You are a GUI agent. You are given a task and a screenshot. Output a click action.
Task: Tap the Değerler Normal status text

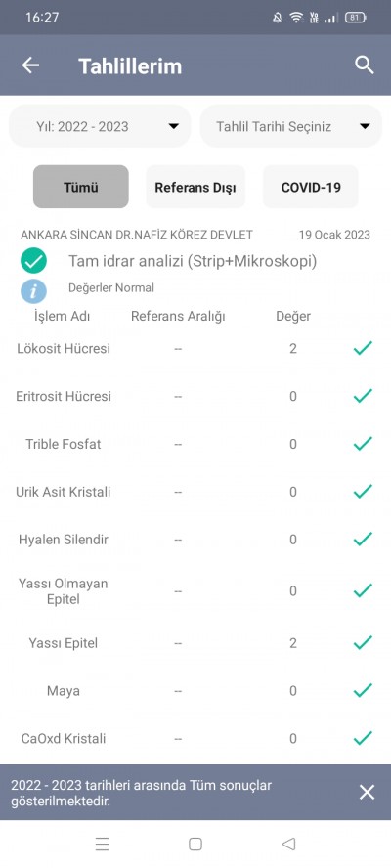coord(111,287)
